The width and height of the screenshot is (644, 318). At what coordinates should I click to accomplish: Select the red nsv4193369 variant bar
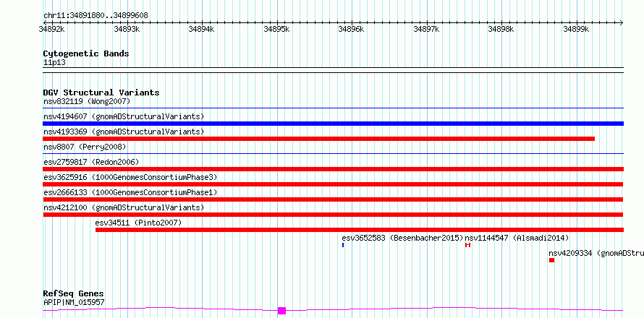[318, 139]
